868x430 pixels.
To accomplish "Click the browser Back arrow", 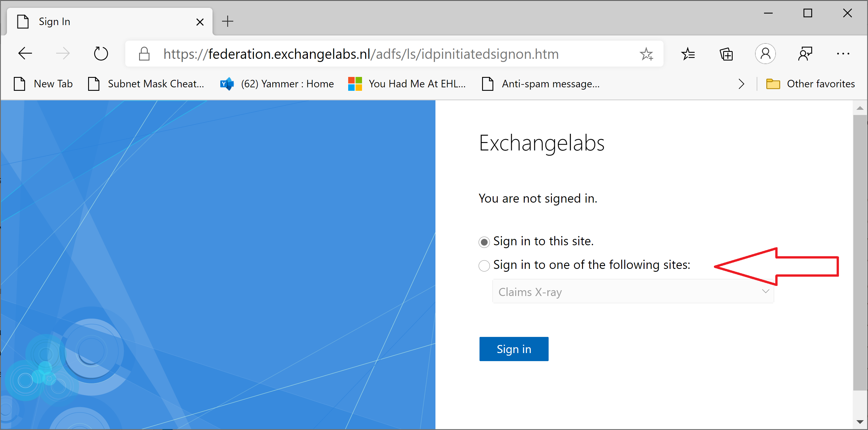I will [x=25, y=54].
